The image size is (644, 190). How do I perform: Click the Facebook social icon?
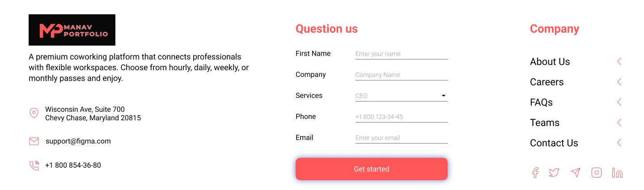[x=535, y=173]
